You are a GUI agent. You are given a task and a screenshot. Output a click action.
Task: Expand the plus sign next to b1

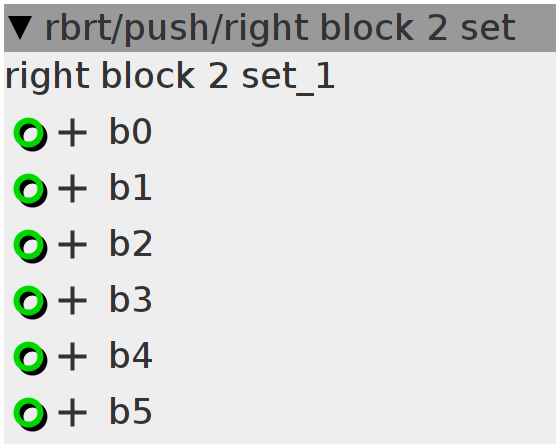click(x=72, y=189)
